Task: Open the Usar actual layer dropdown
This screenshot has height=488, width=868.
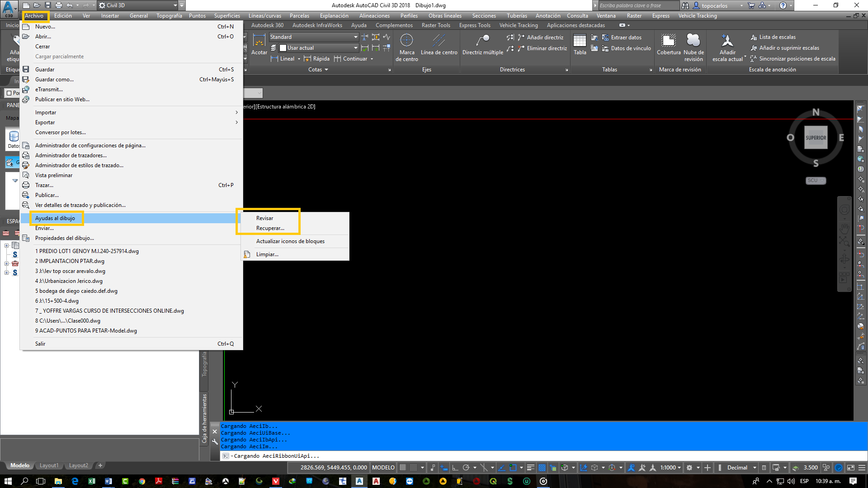Action: coord(318,48)
